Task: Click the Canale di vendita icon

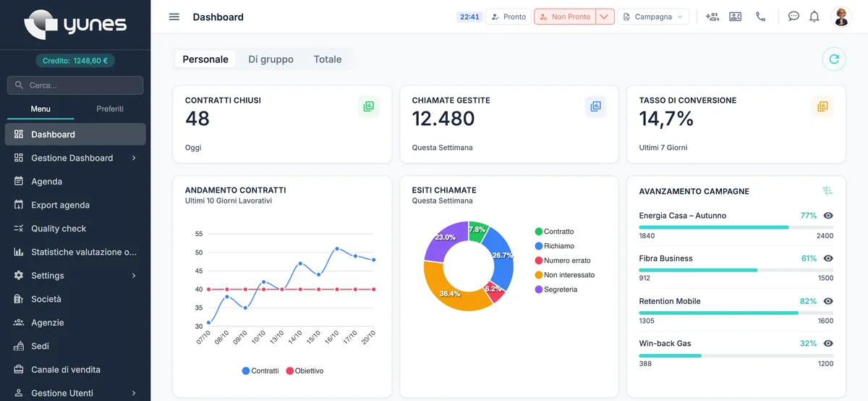Action: pyautogui.click(x=19, y=369)
